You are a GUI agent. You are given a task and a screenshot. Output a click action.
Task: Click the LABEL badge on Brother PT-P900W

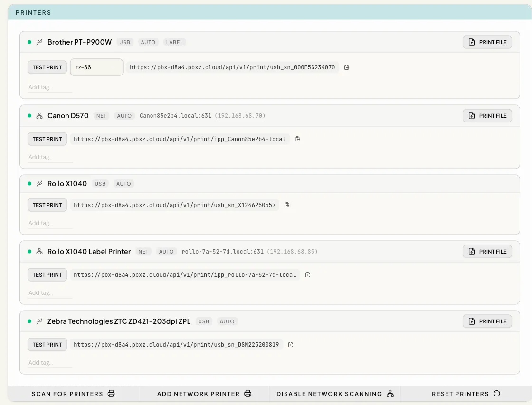(174, 42)
